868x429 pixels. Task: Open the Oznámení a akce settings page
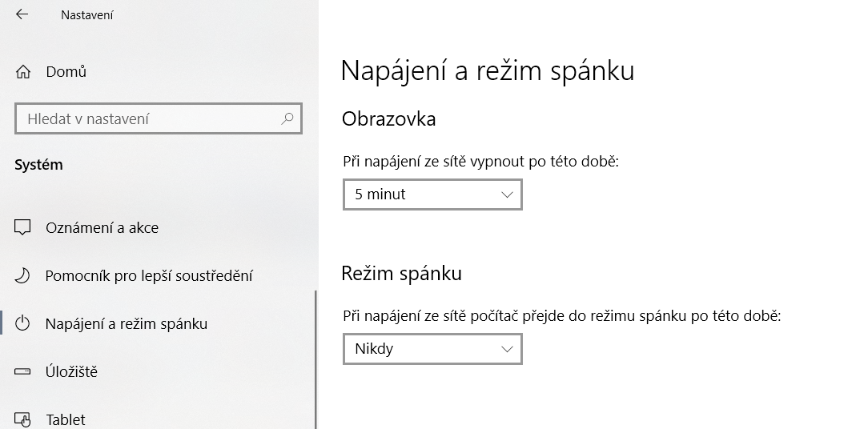(102, 227)
